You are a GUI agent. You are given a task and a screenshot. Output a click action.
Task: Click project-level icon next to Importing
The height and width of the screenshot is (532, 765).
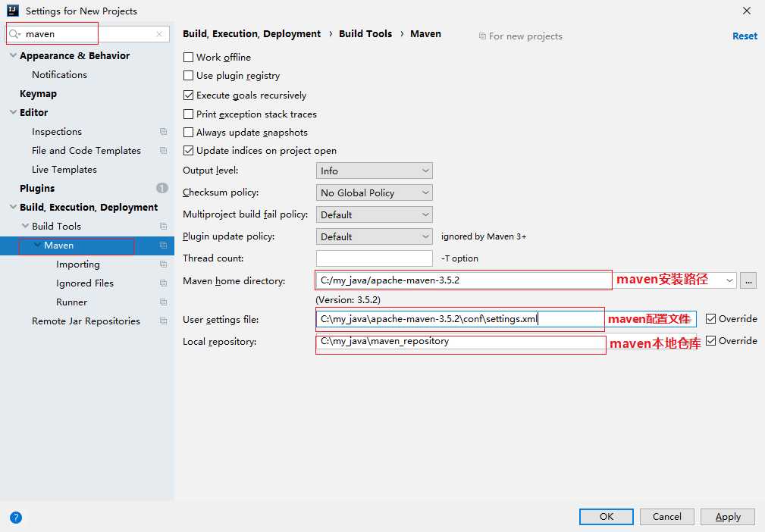164,264
